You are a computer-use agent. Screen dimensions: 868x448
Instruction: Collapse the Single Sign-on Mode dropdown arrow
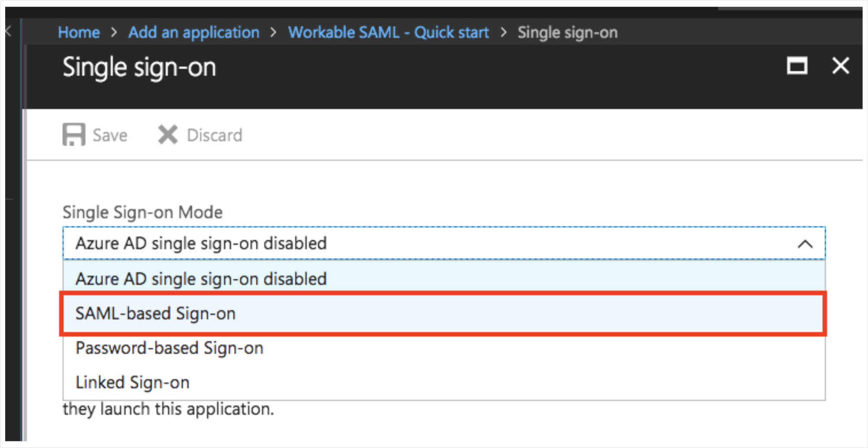click(805, 244)
